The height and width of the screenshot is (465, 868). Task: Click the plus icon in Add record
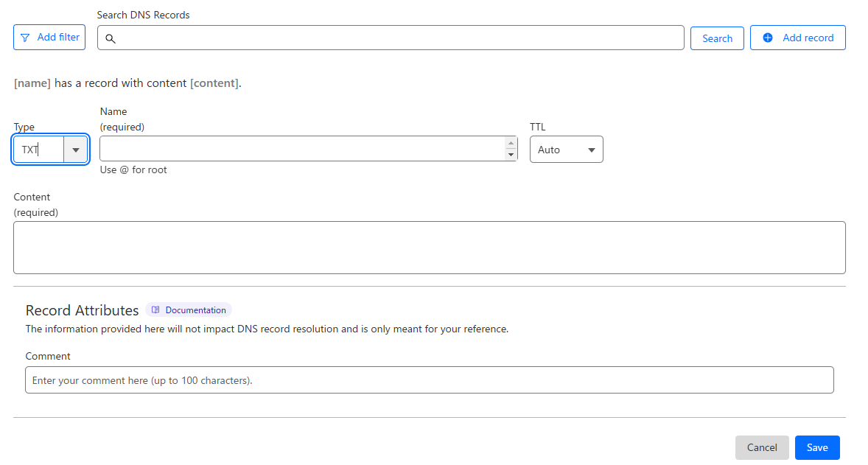768,38
